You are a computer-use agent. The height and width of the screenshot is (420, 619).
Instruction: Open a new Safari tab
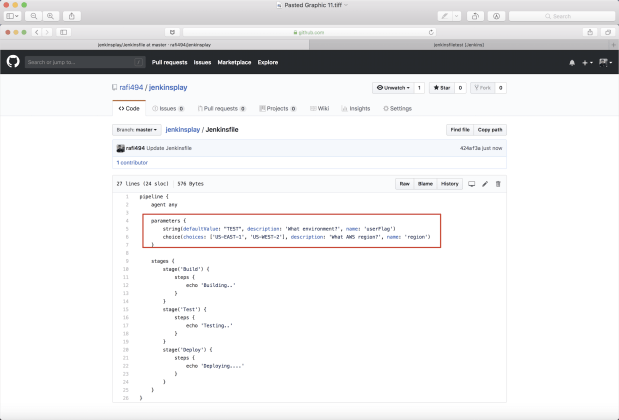click(x=613, y=45)
